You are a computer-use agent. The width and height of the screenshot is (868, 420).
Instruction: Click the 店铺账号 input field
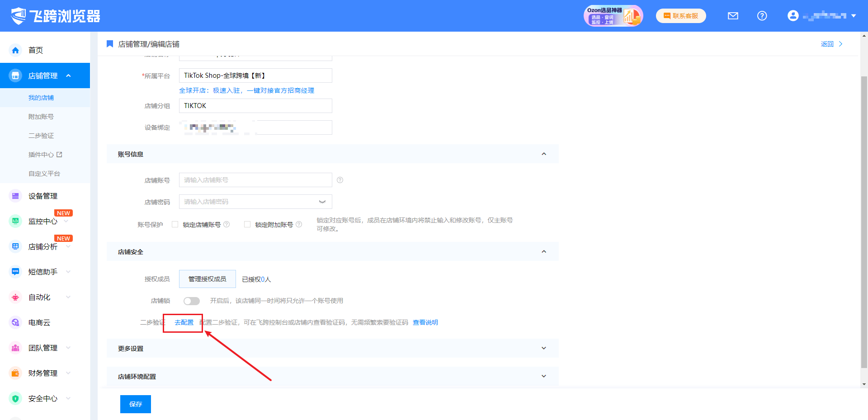pos(255,180)
